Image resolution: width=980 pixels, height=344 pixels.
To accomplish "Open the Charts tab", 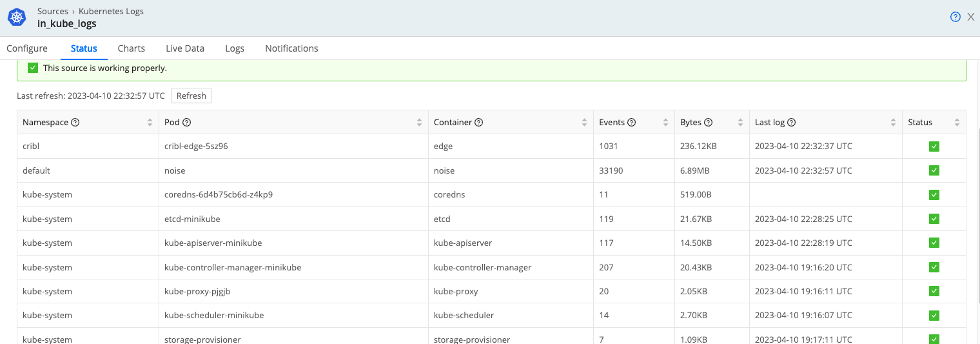I will [x=132, y=48].
